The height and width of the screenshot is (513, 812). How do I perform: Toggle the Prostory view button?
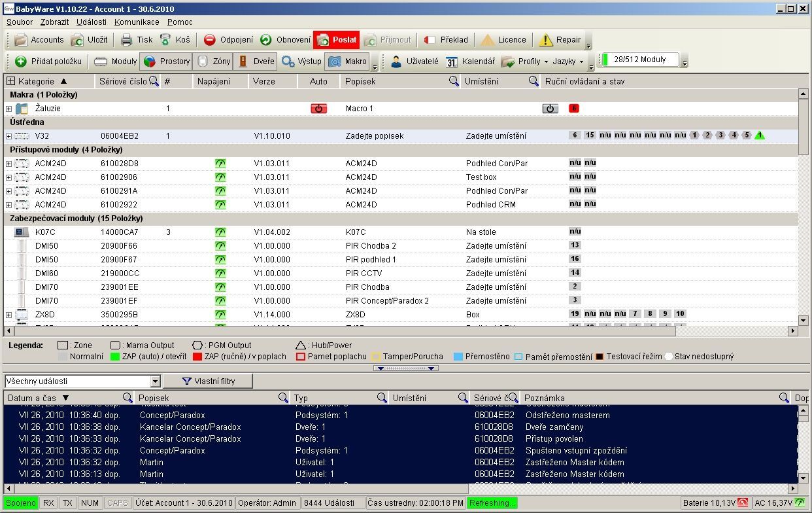(166, 62)
